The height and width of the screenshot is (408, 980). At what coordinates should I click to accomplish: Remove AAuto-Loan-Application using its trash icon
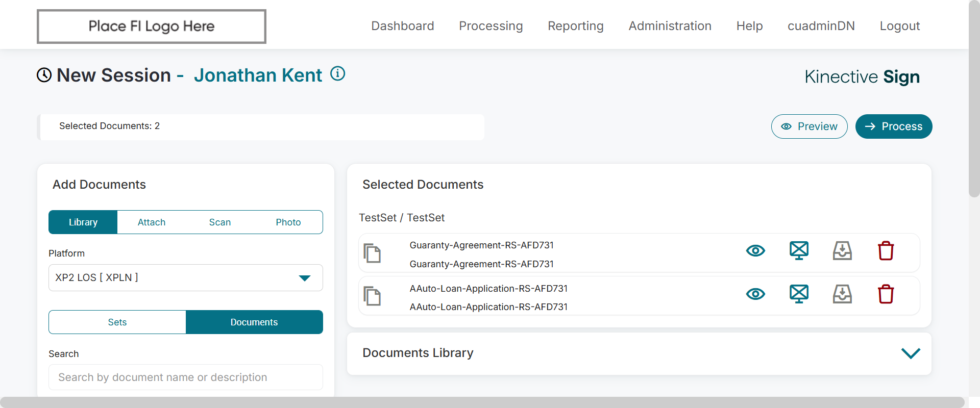pos(886,294)
